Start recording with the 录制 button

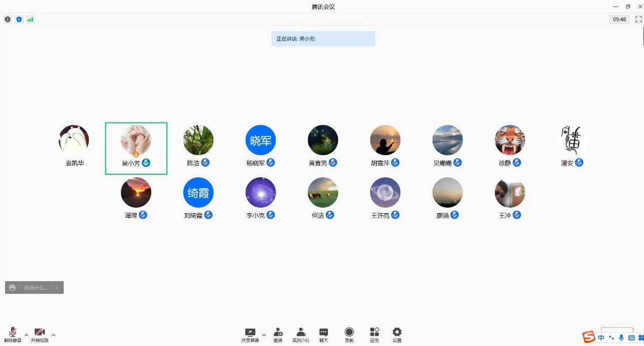click(x=349, y=333)
